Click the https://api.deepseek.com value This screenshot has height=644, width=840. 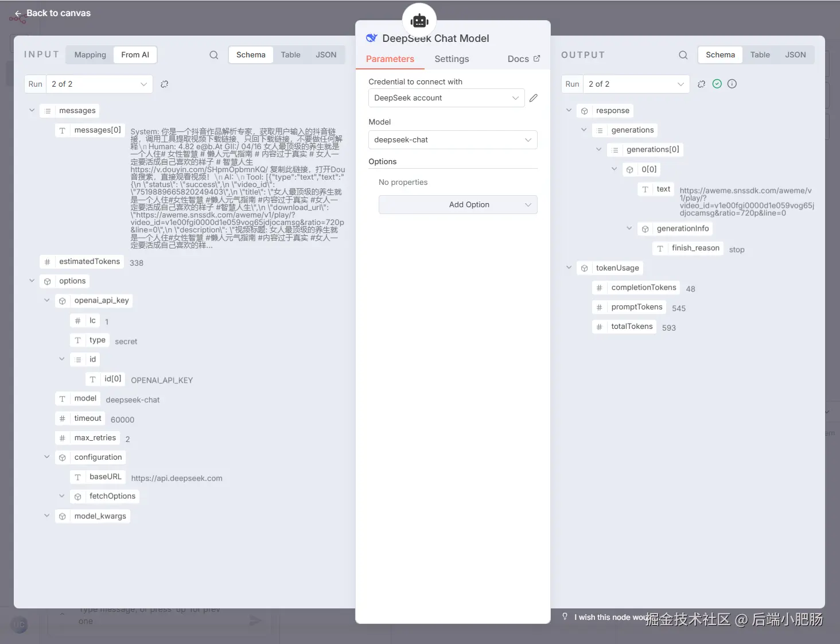click(177, 478)
